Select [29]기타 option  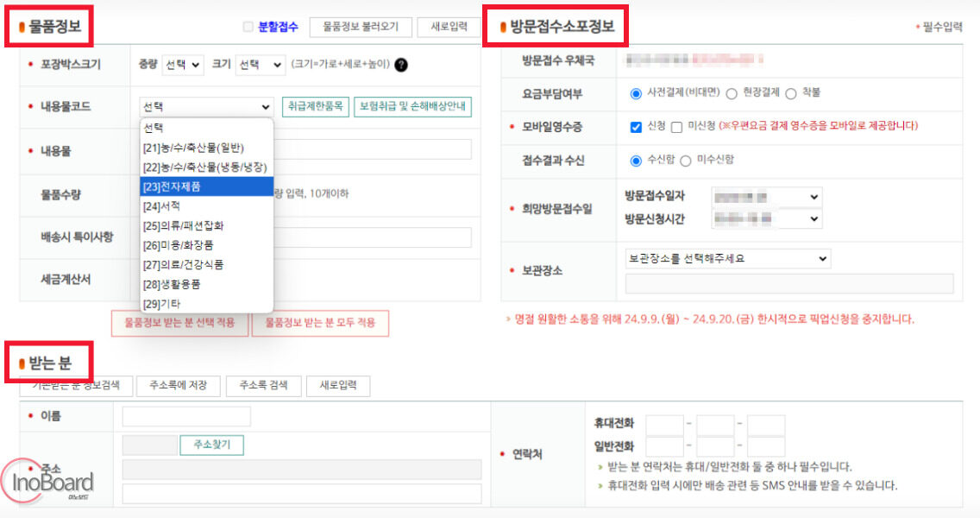click(206, 303)
